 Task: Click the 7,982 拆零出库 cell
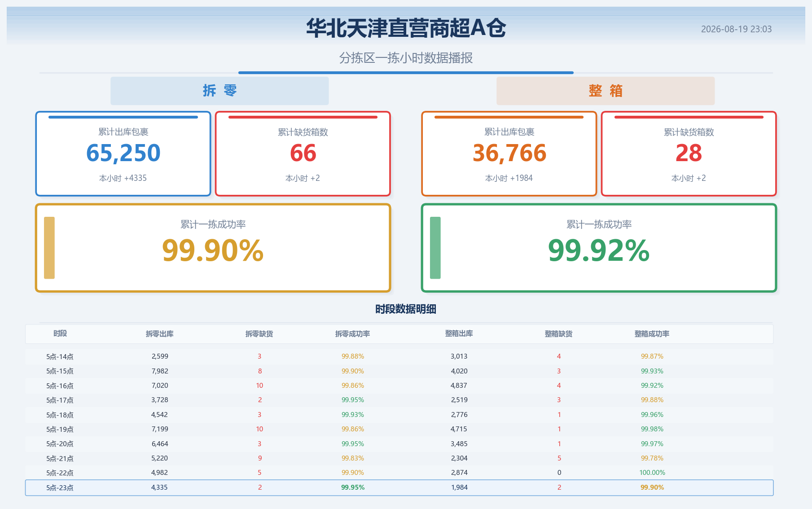tap(160, 371)
